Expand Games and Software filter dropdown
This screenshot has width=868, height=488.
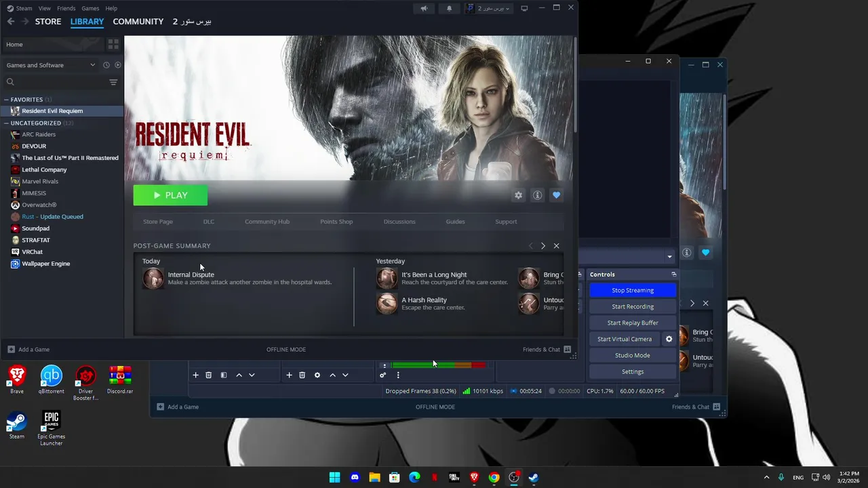coord(52,65)
